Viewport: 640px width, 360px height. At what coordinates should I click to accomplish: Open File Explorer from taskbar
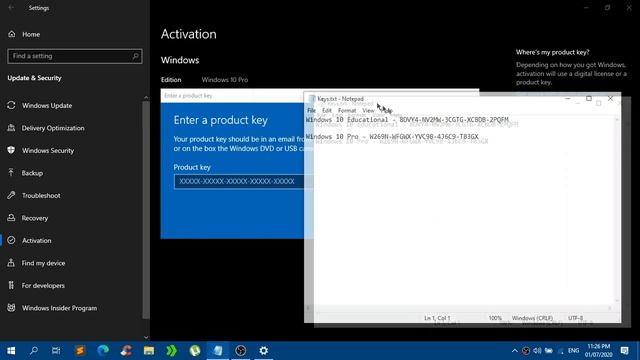(x=149, y=351)
